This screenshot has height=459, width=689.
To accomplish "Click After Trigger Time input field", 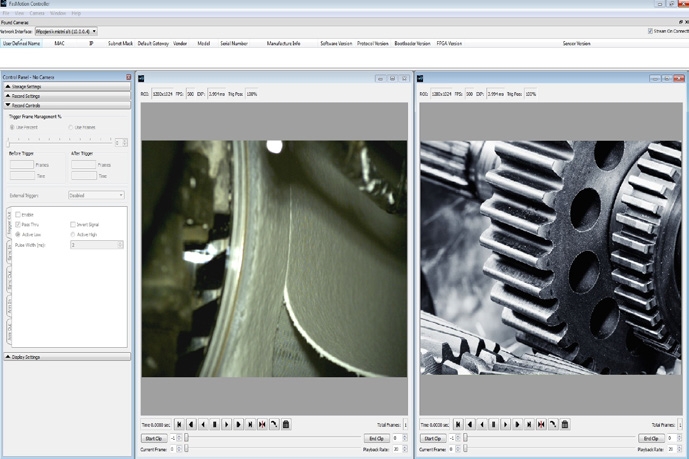I will coord(83,176).
